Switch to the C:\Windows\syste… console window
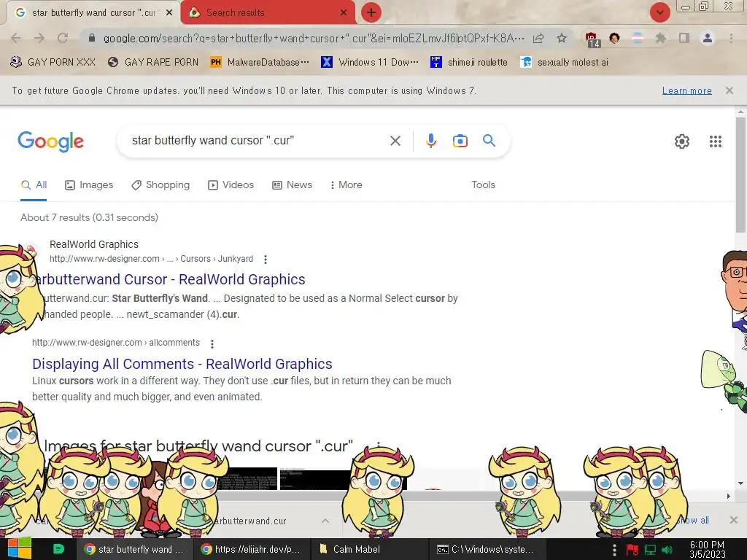 click(486, 549)
